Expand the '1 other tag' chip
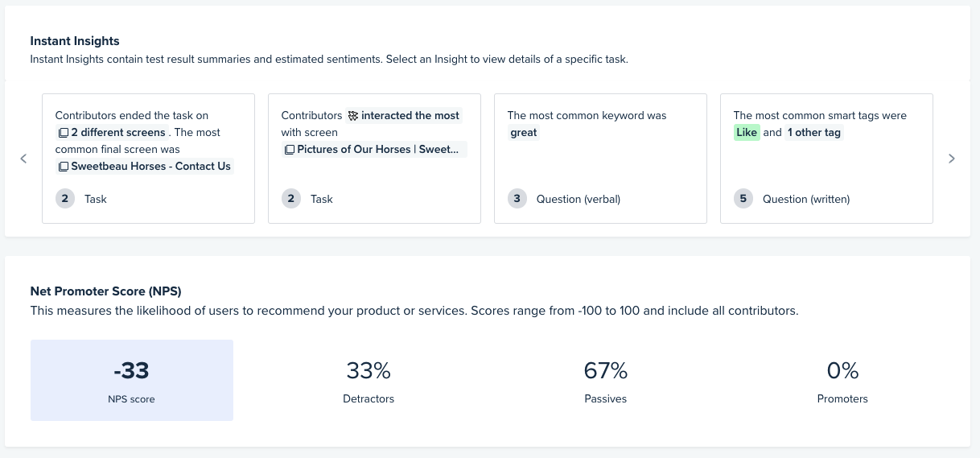The image size is (980, 458). 814,133
